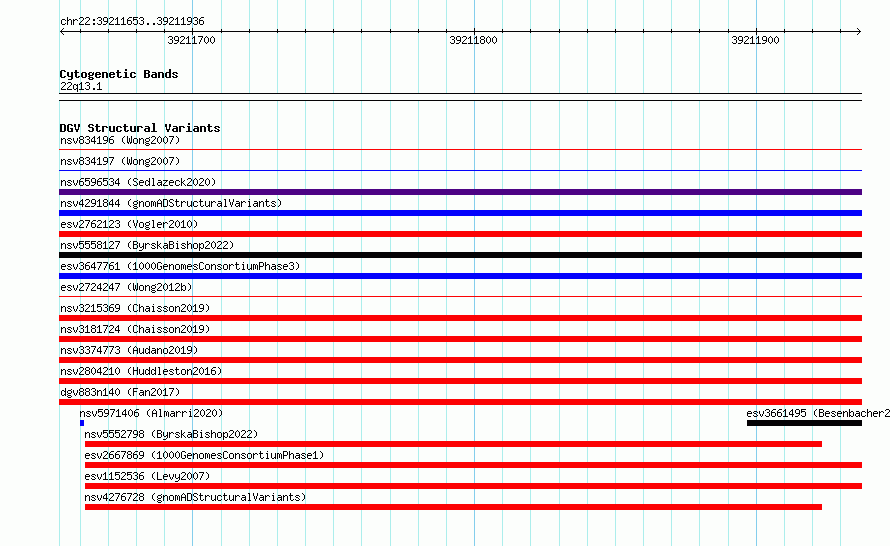This screenshot has width=890, height=546.
Task: Click the 22q13.1 band label
Action: pyautogui.click(x=81, y=86)
